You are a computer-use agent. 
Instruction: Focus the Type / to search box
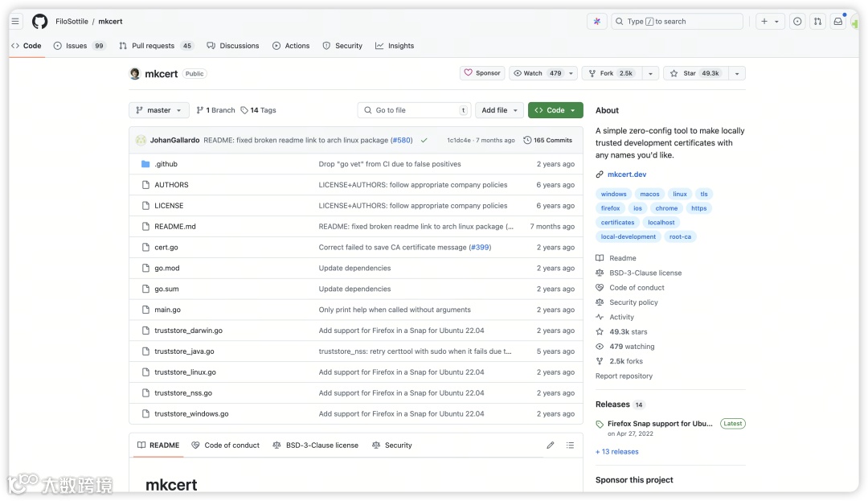click(x=677, y=22)
